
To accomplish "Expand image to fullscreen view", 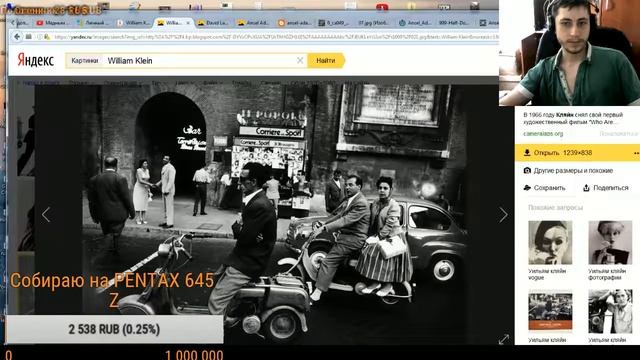I will (504, 339).
